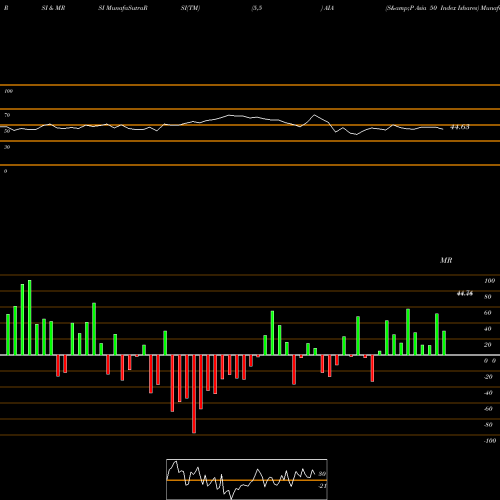
Task: Click the MR panel title label
Action: coord(446,260)
